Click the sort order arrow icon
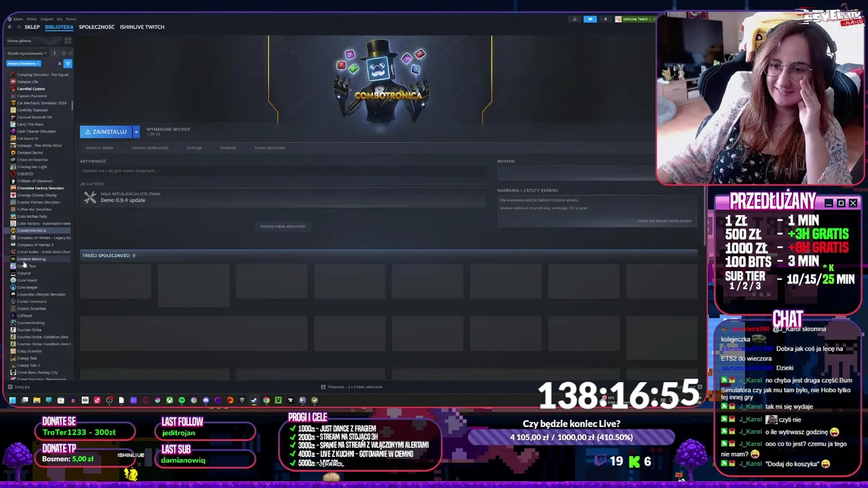 [x=55, y=54]
